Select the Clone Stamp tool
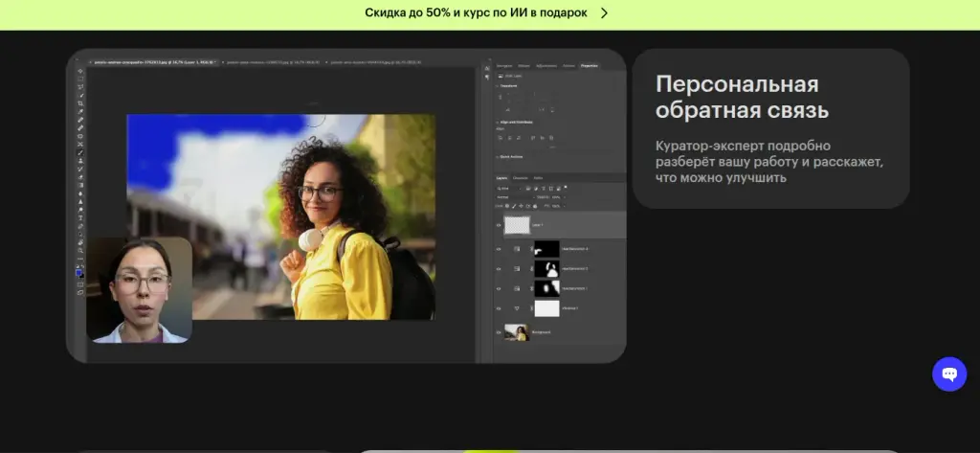Viewport: 980px width, 453px height. (x=80, y=160)
